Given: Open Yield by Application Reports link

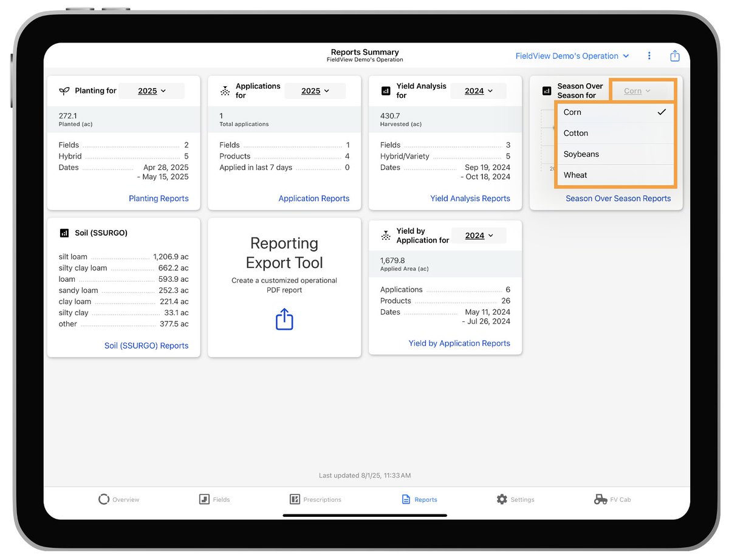Looking at the screenshot, I should point(459,343).
